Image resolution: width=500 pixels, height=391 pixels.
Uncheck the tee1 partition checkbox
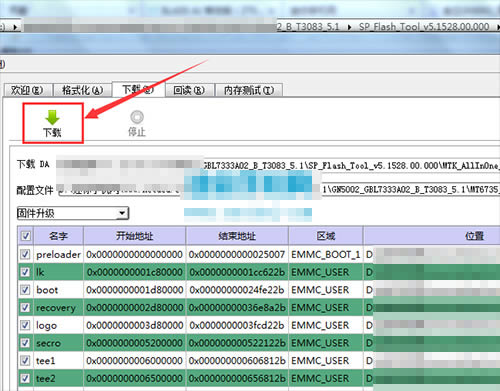[x=25, y=360]
